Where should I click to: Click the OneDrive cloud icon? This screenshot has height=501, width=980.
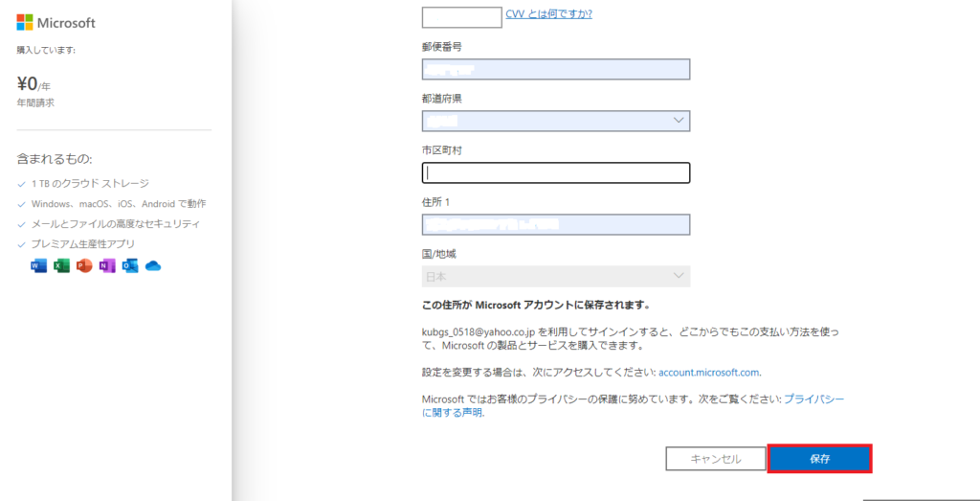pyautogui.click(x=153, y=266)
